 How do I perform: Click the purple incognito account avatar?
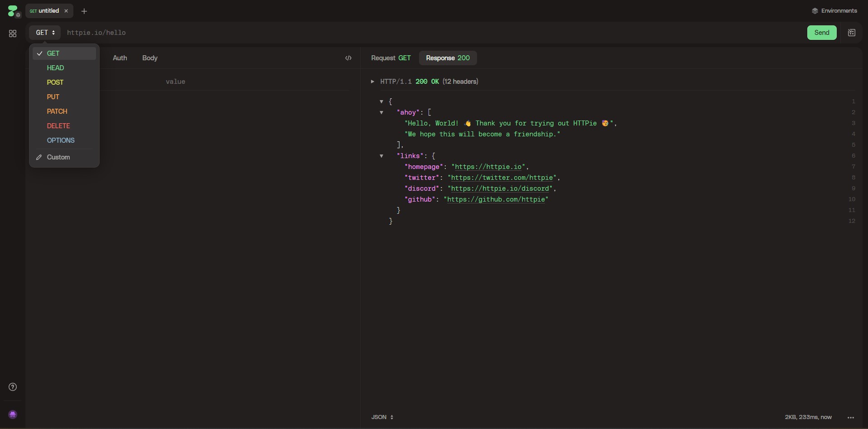point(13,415)
